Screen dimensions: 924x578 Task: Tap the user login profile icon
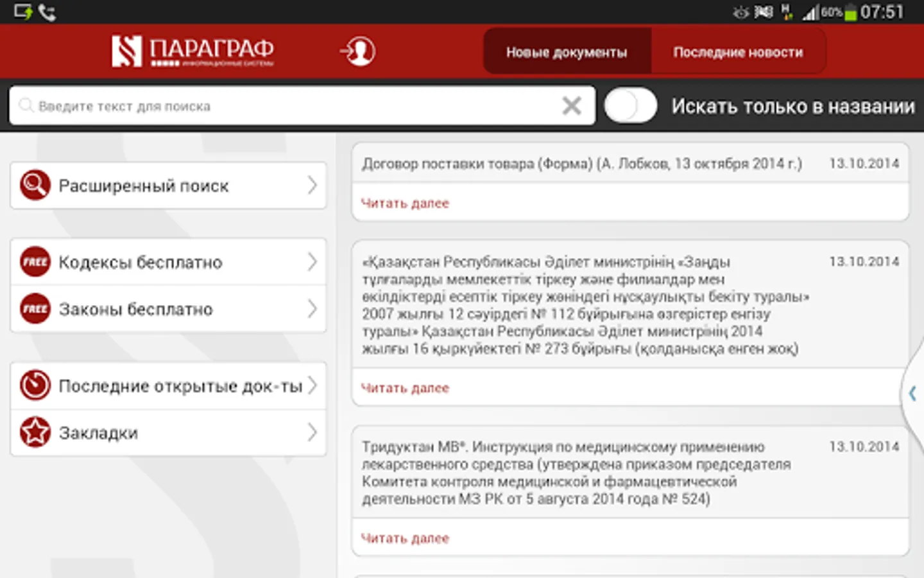coord(358,51)
